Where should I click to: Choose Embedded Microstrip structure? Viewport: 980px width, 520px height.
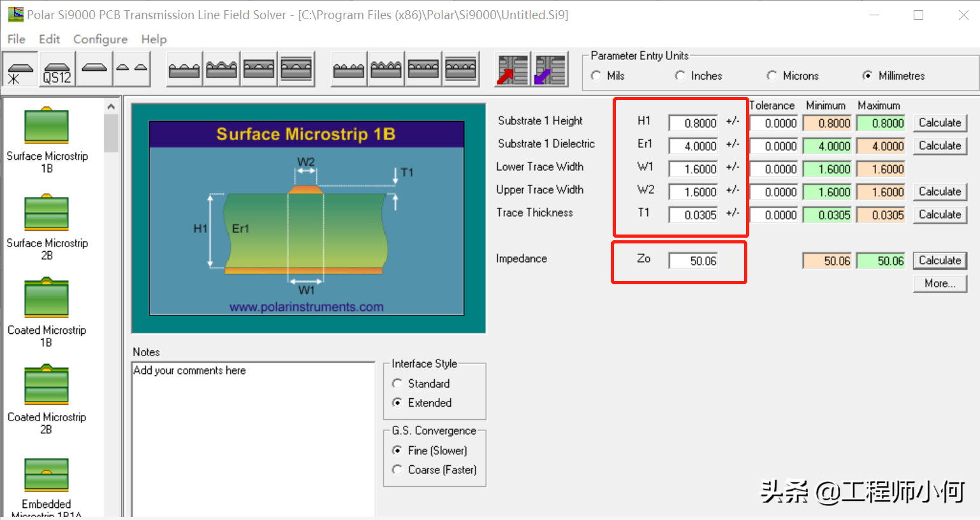click(x=47, y=487)
